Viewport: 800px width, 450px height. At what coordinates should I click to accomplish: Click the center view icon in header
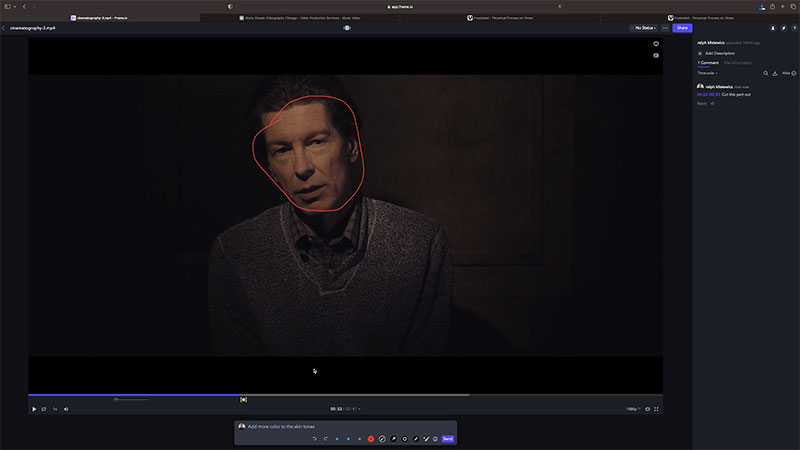(x=347, y=28)
